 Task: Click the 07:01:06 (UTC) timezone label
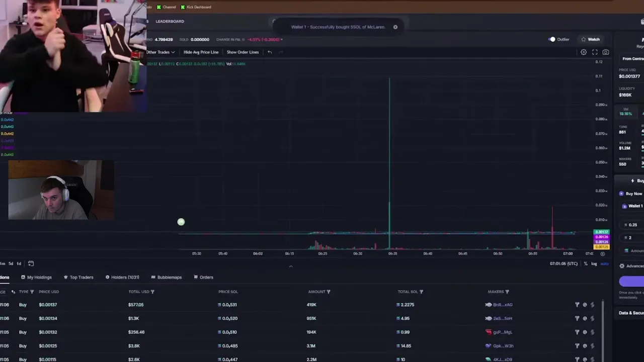click(x=563, y=264)
